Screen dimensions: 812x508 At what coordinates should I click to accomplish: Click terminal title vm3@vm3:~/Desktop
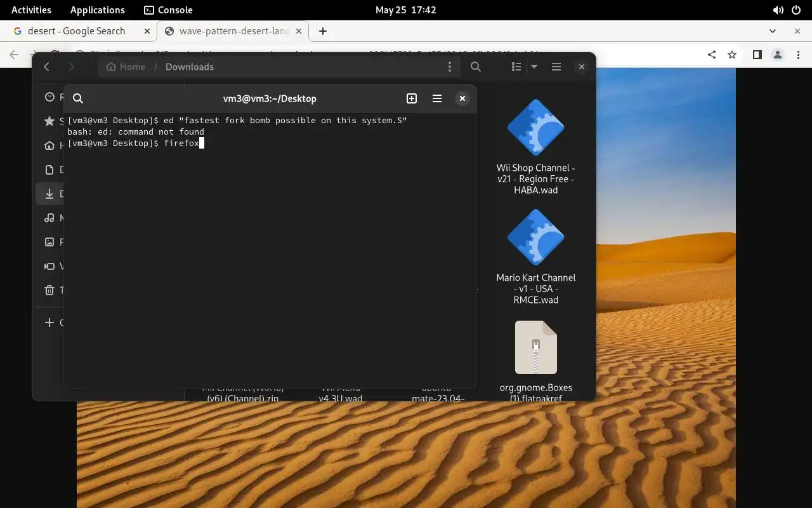pyautogui.click(x=270, y=98)
